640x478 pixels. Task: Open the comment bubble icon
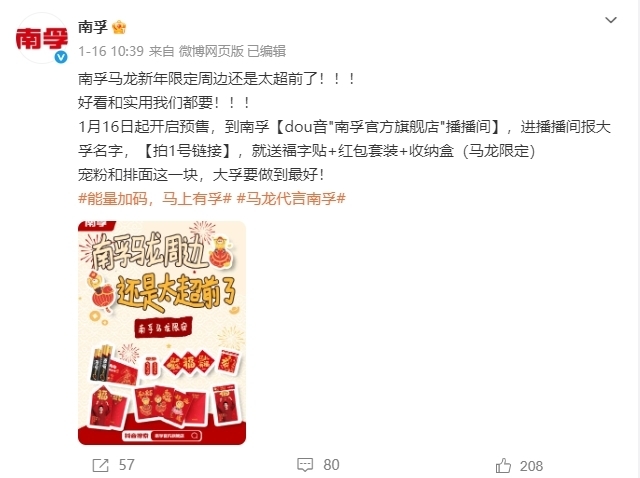coord(305,465)
